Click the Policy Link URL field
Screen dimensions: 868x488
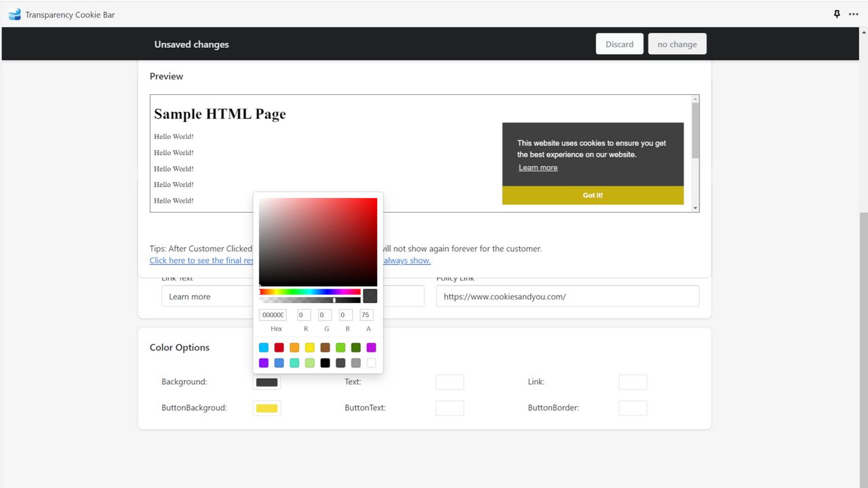[x=568, y=296]
